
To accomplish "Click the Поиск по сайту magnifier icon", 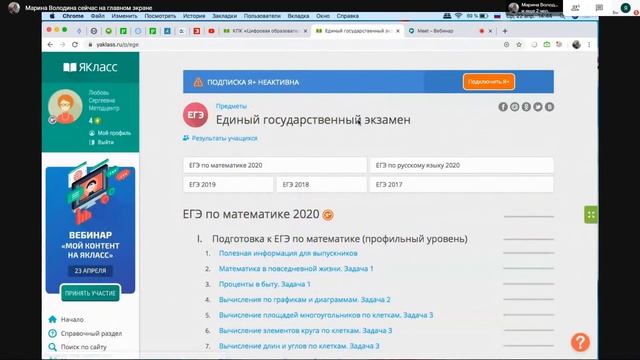I will 52,347.
